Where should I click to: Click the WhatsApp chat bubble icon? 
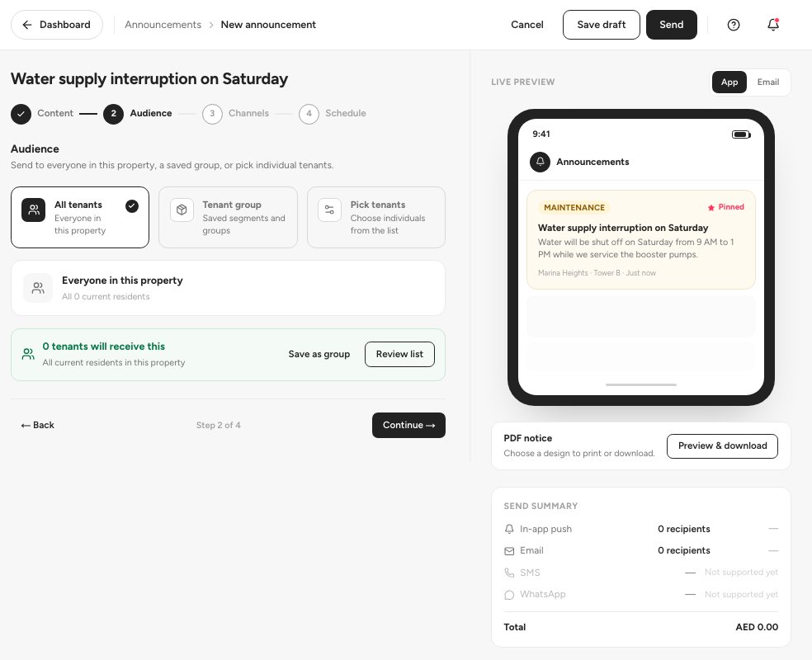(x=509, y=595)
